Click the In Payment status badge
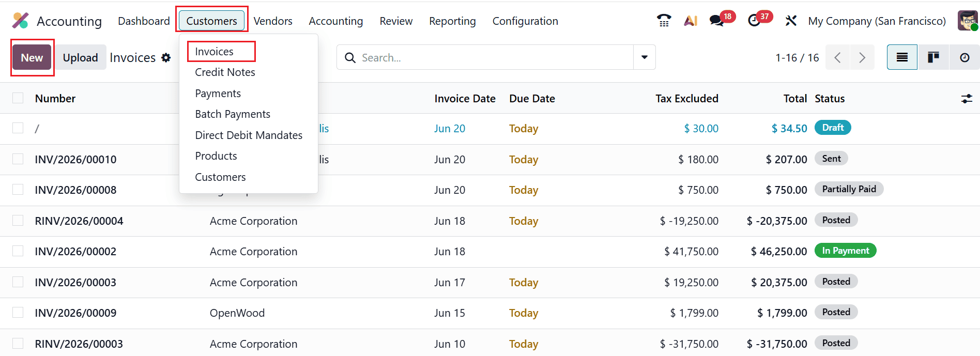 coord(846,251)
